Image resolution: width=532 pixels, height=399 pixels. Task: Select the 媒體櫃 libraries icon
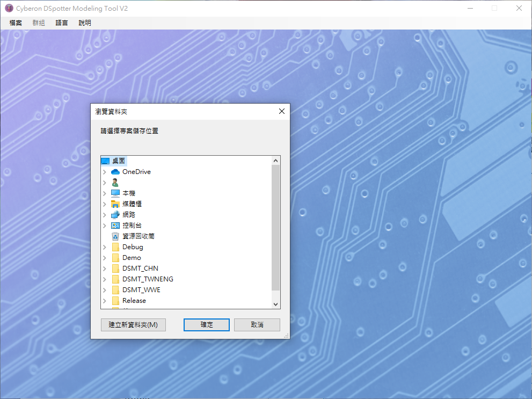pyautogui.click(x=115, y=204)
